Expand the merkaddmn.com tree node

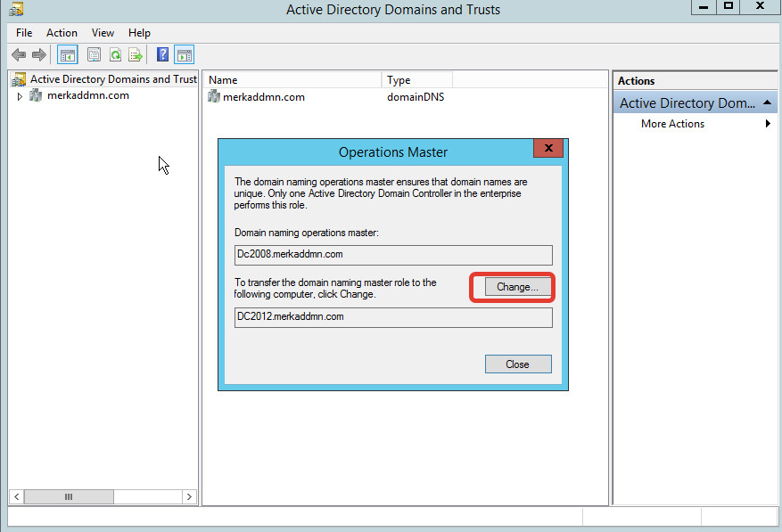[20, 96]
